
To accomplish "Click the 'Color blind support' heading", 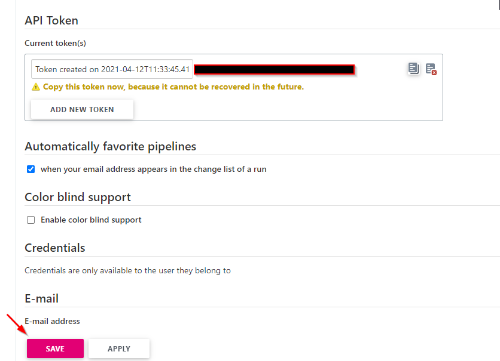I will pyautogui.click(x=78, y=197).
